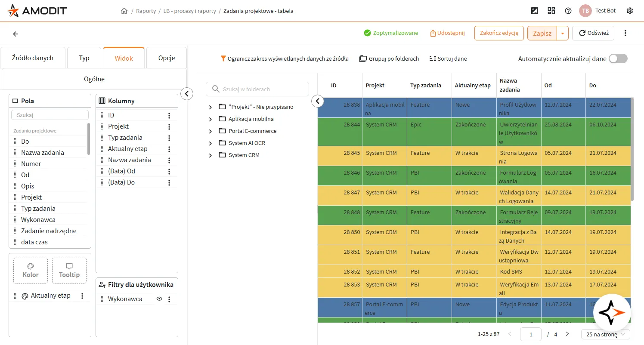Toggle visibility eye of Wykonawca filter

[x=159, y=299]
